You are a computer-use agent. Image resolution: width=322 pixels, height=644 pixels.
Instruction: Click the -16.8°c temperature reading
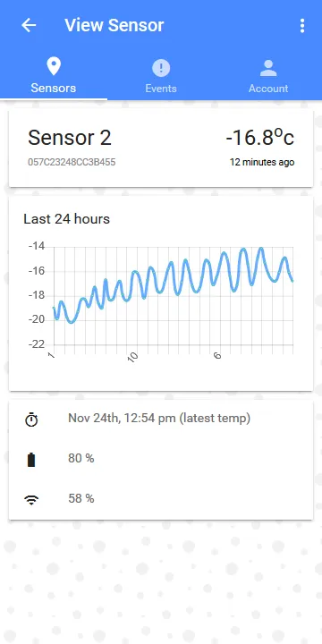tap(260, 137)
